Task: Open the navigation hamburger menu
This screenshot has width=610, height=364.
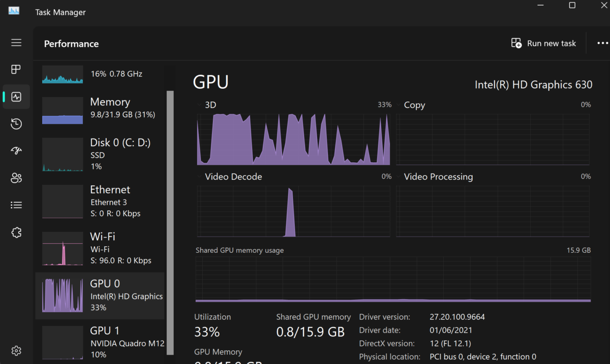Action: click(x=16, y=43)
